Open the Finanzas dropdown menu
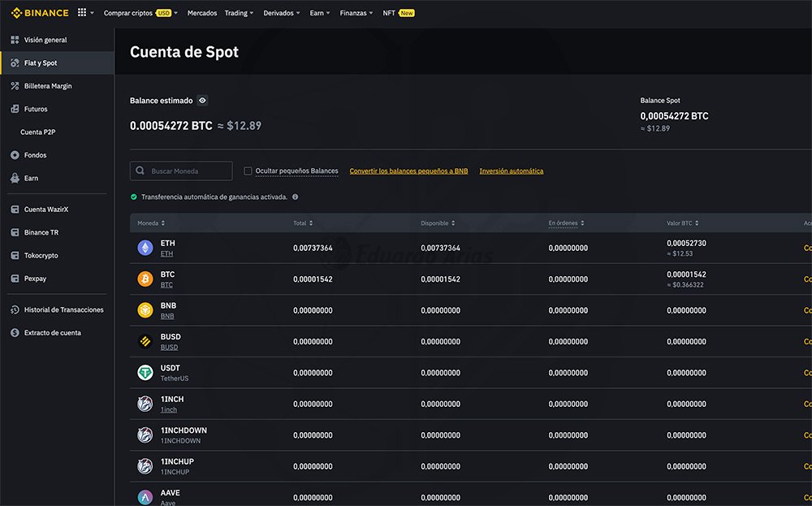This screenshot has width=812, height=506. [356, 13]
